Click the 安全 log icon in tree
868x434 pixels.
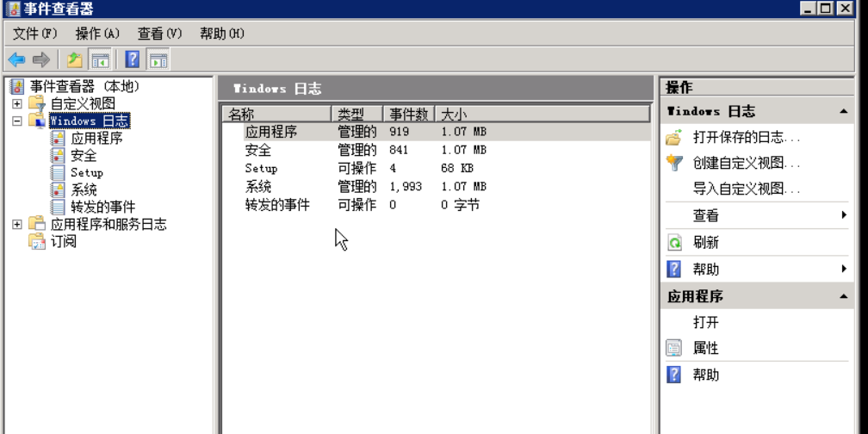[58, 156]
